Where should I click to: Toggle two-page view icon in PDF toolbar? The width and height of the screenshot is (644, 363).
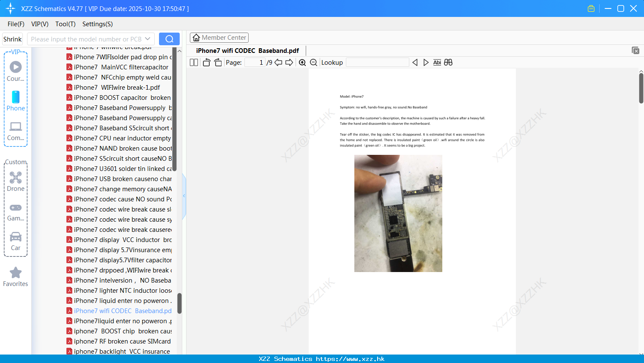194,62
